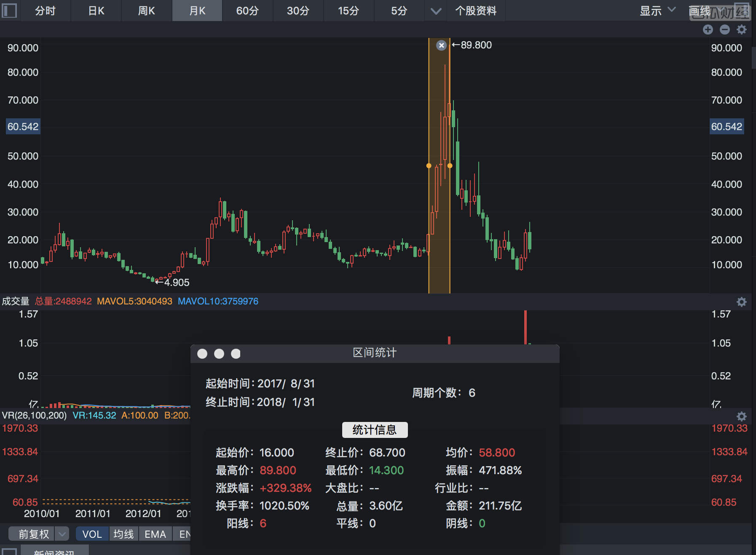Viewport: 756px width, 555px height.
Task: Click the MAVOL5:3040493 readout
Action: pyautogui.click(x=134, y=302)
